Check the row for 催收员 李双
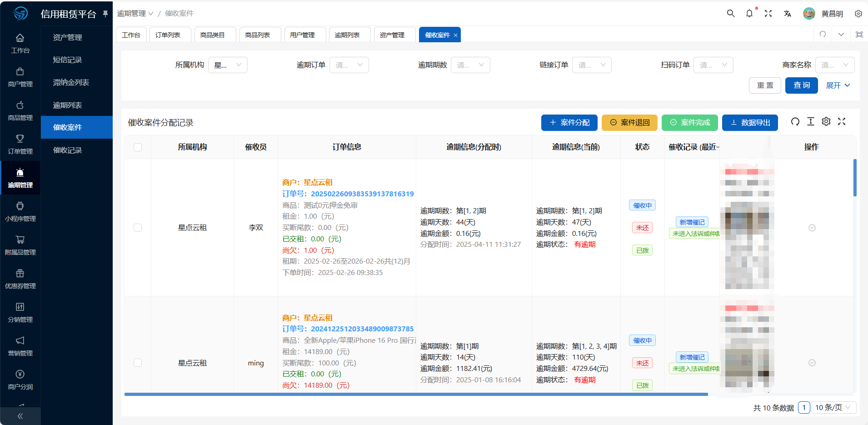 pyautogui.click(x=138, y=228)
